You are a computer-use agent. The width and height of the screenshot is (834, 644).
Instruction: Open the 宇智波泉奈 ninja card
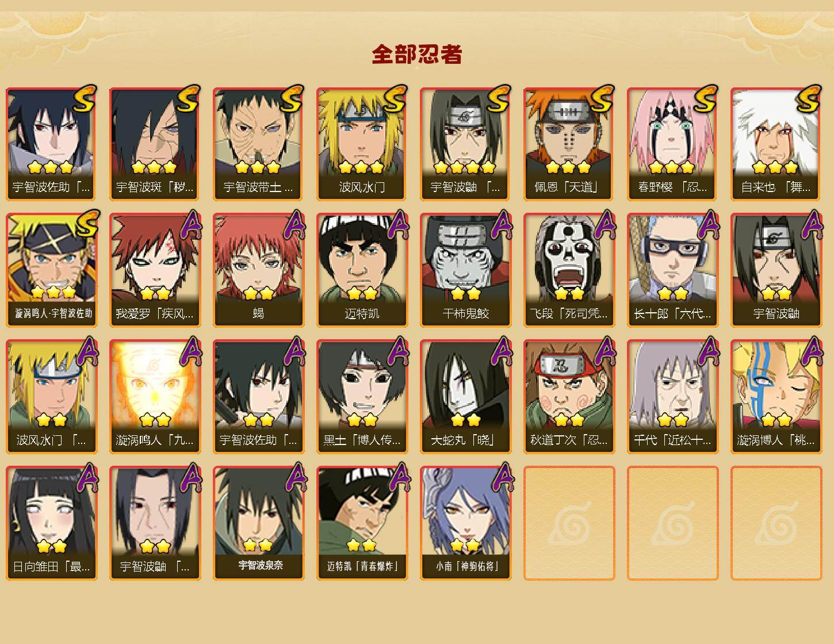[x=258, y=523]
